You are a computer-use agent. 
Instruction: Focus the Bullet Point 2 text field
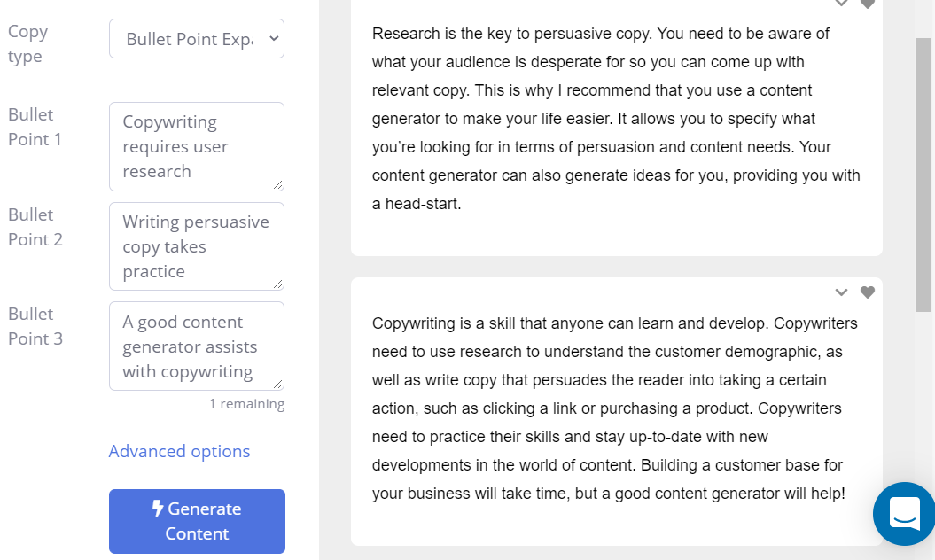click(195, 245)
